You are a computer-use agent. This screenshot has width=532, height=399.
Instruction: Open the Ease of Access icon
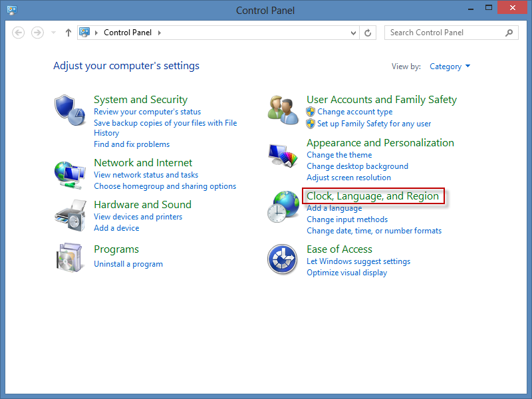pyautogui.click(x=283, y=259)
